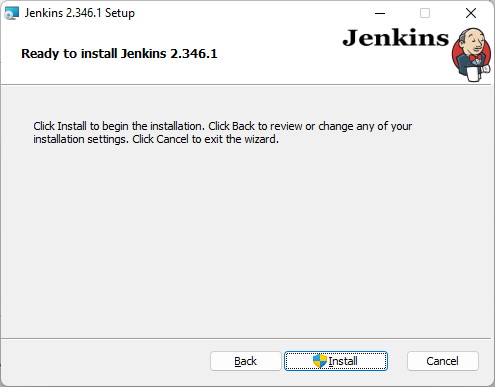Click the Jenkins butler mascot logo
Viewport: 495px width, 387px height.
click(x=472, y=54)
